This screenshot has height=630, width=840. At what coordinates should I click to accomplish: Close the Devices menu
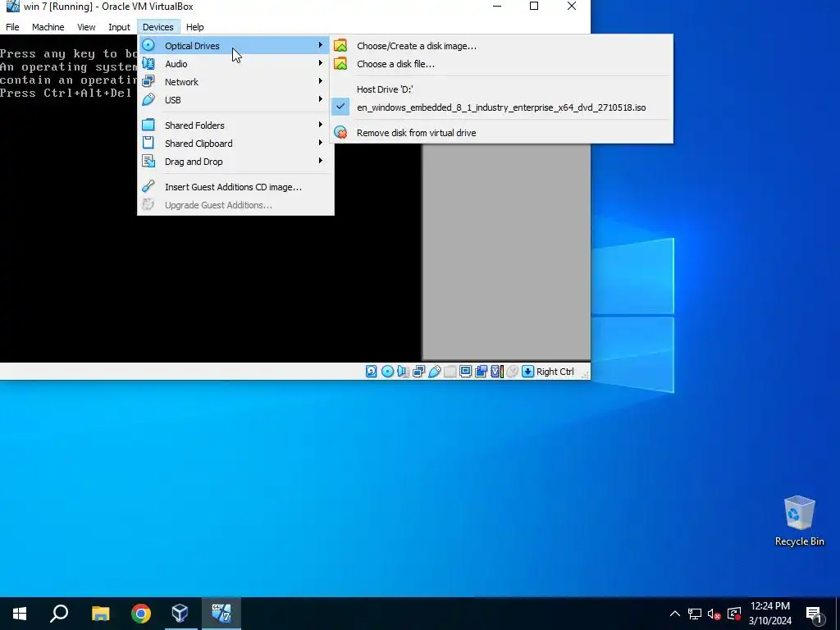(x=158, y=27)
